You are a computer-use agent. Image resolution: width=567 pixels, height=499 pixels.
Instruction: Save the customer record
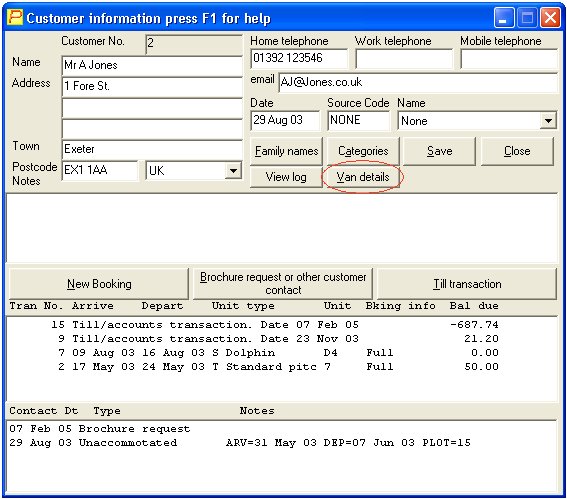pos(439,151)
